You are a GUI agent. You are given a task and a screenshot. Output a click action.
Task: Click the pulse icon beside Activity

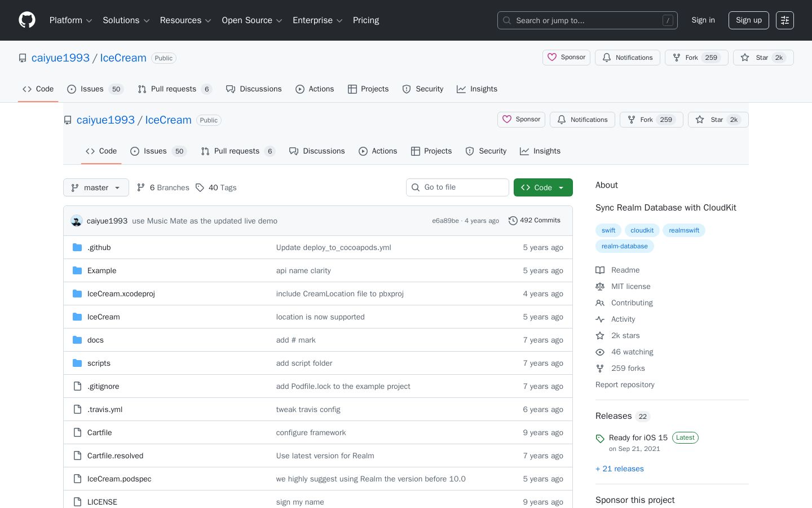click(x=600, y=319)
